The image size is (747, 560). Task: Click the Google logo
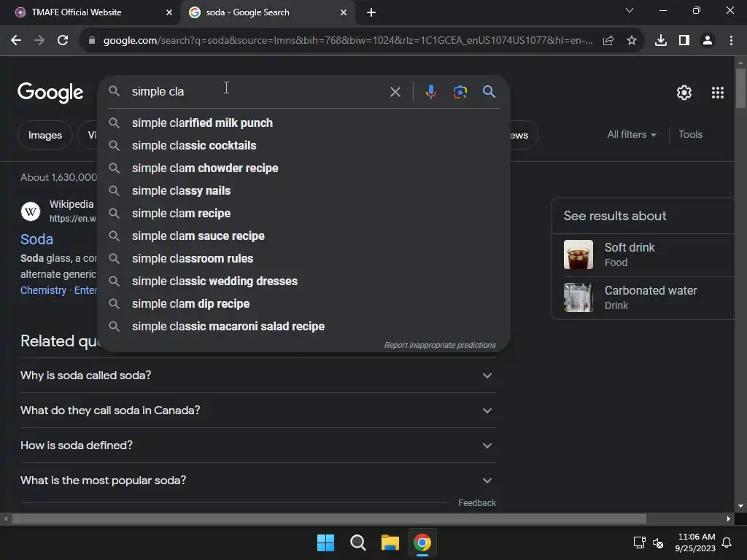(x=50, y=93)
